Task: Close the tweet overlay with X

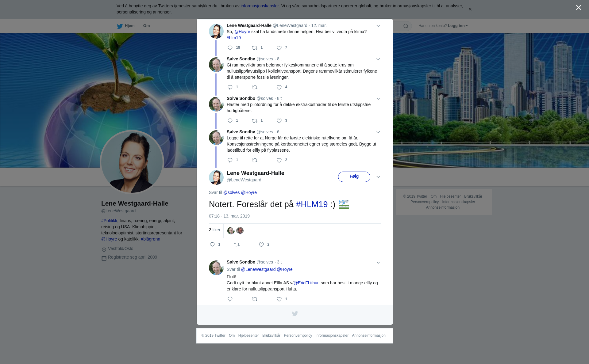Action: [579, 8]
